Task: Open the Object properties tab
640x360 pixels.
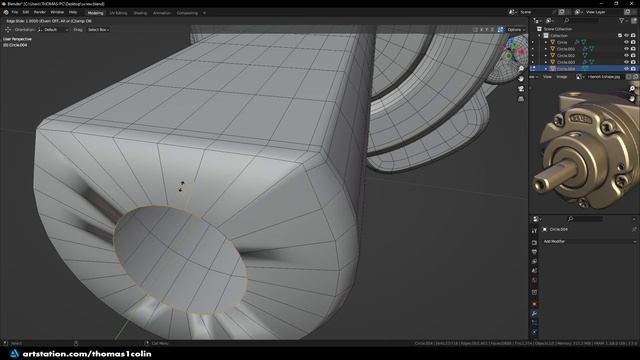Action: click(x=534, y=304)
